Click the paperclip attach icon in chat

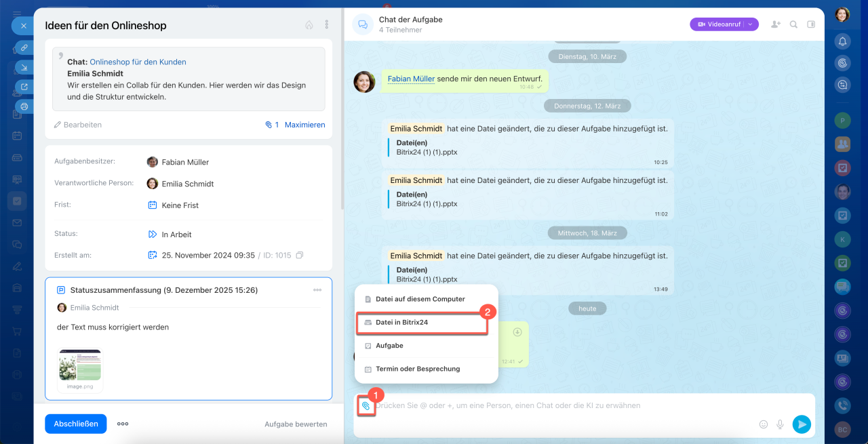366,406
